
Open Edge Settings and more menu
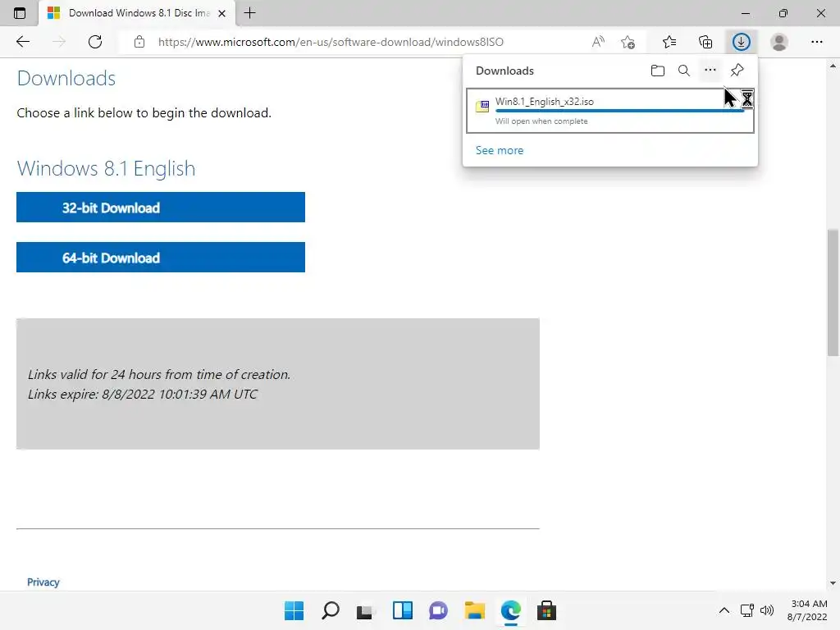(x=816, y=42)
